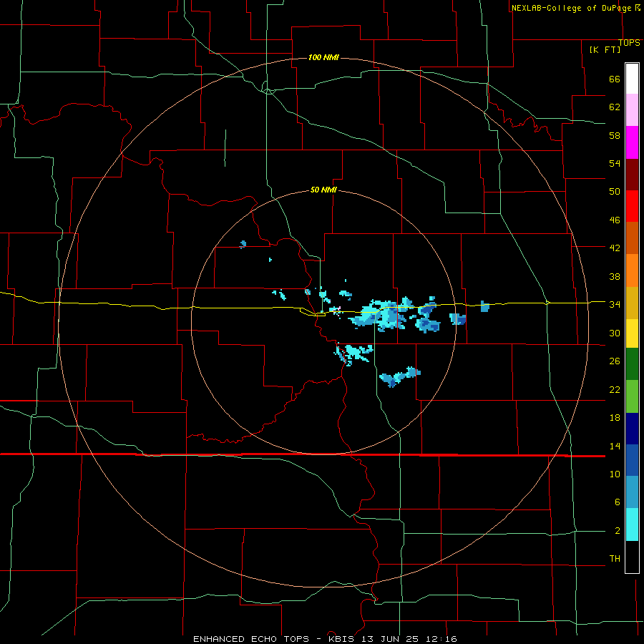The image size is (644, 644).
Task: Click the black TH threshold swatch
Action: point(632,557)
